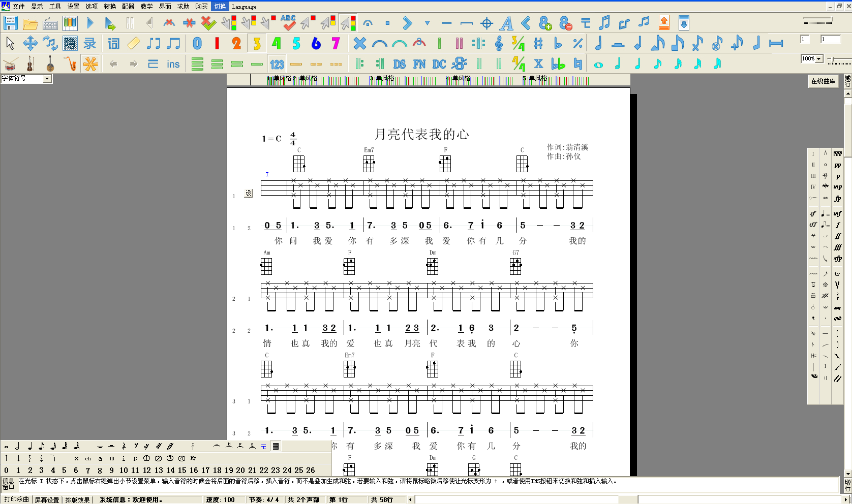Click the 增行 button
Viewport: 852px width, 504px height.
coord(847,485)
